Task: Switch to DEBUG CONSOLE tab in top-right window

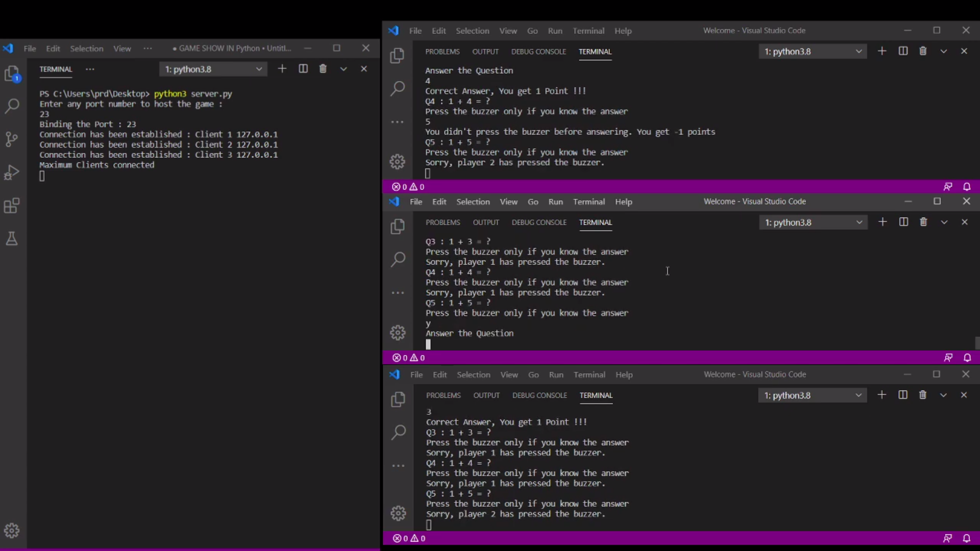Action: coord(538,52)
